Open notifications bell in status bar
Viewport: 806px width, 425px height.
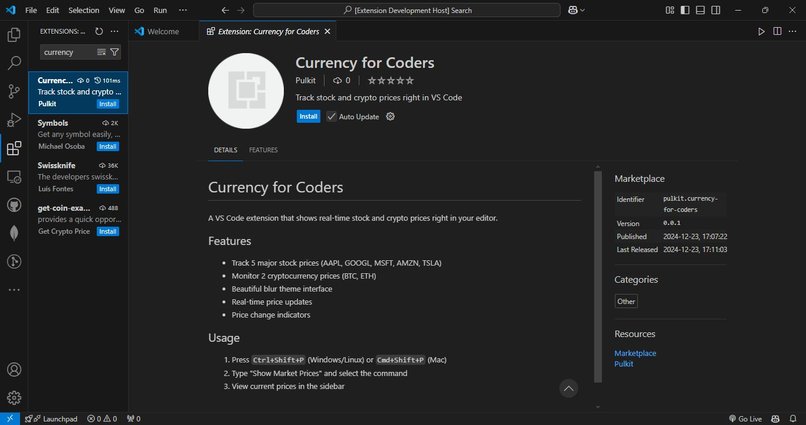[x=793, y=419]
